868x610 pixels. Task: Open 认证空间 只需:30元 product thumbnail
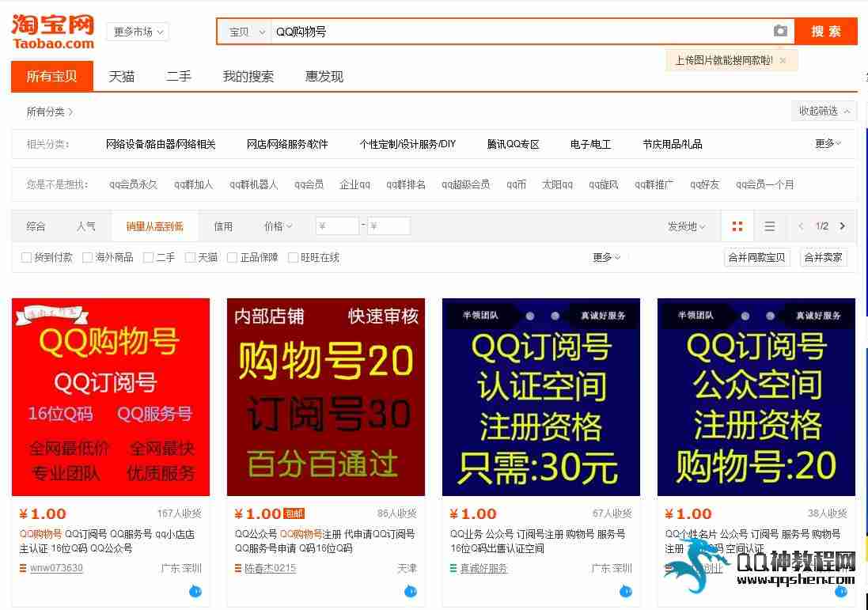coord(541,397)
